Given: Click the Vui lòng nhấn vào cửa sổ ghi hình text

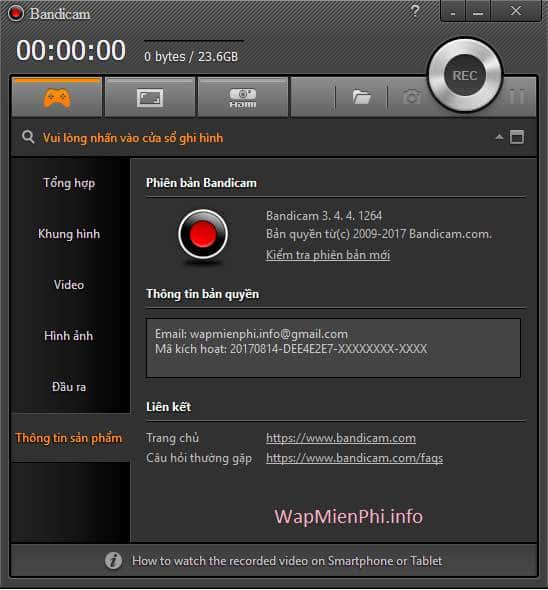Looking at the screenshot, I should 133,138.
